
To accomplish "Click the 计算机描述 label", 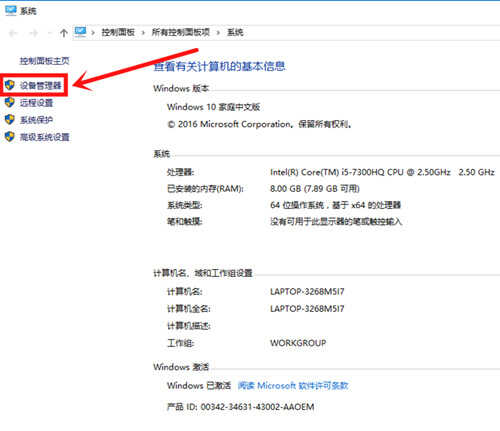I will (188, 326).
